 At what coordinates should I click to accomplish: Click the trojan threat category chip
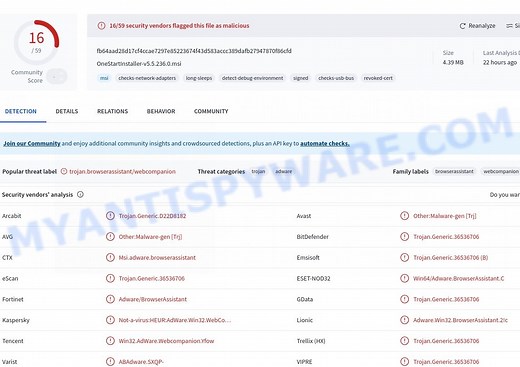[258, 172]
